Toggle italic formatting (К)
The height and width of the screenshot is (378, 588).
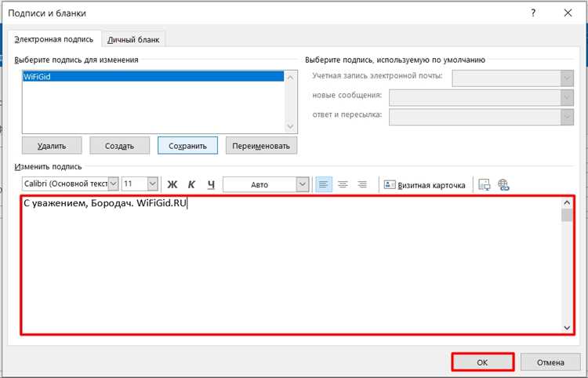[x=191, y=184]
